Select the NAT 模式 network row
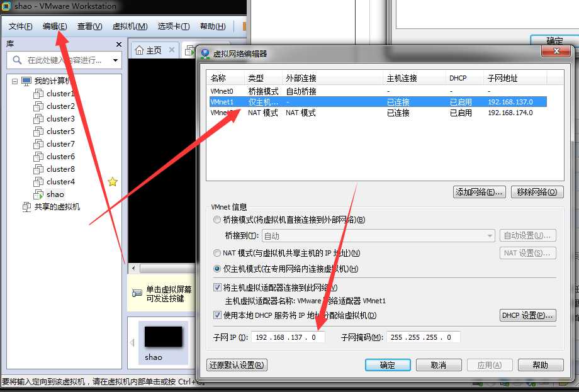Screen dimensions: 579x392 coord(378,113)
